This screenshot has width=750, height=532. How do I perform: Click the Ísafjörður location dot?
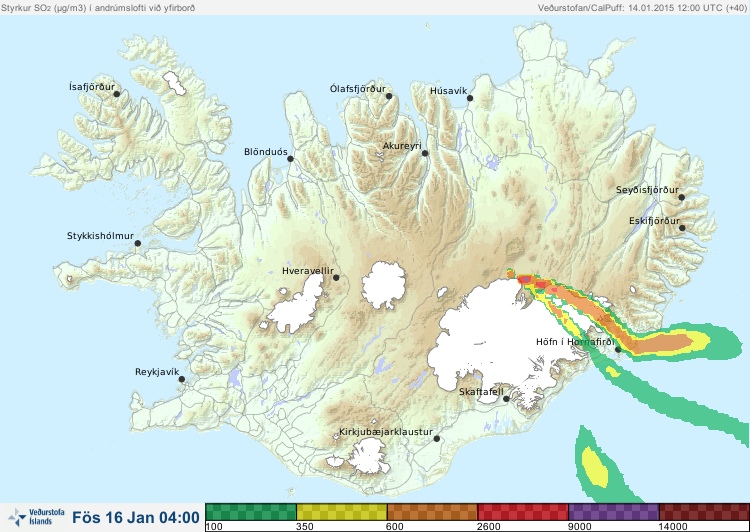117,94
